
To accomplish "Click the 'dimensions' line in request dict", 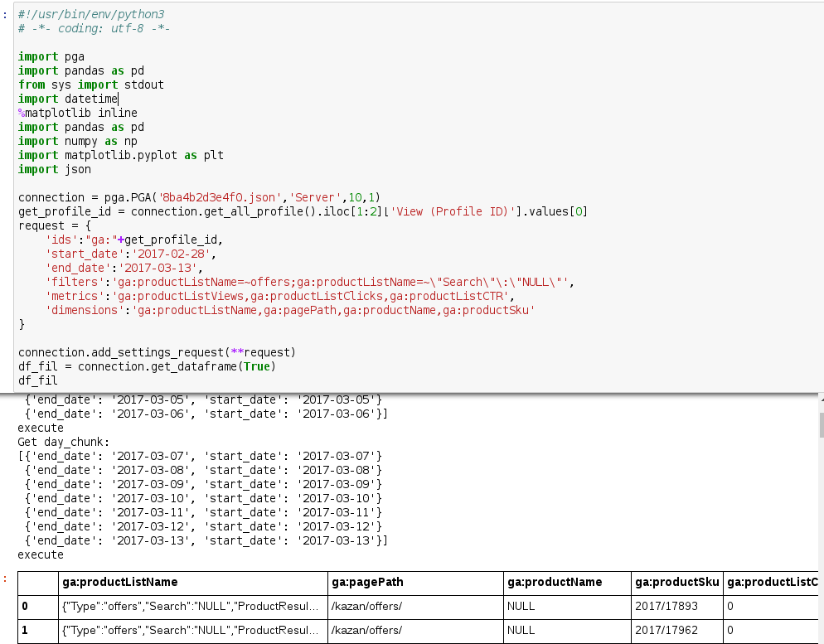I will pyautogui.click(x=290, y=311).
